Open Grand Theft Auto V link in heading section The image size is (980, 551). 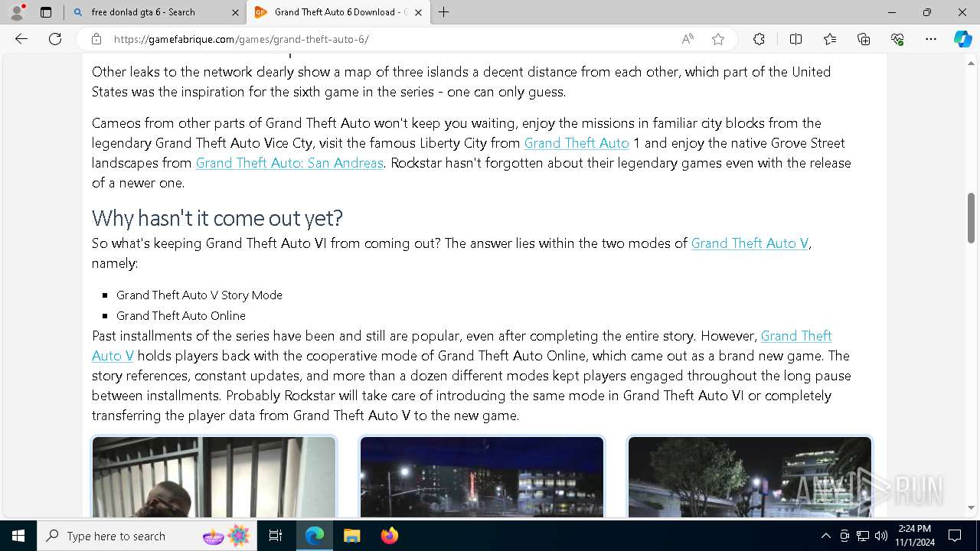(750, 243)
